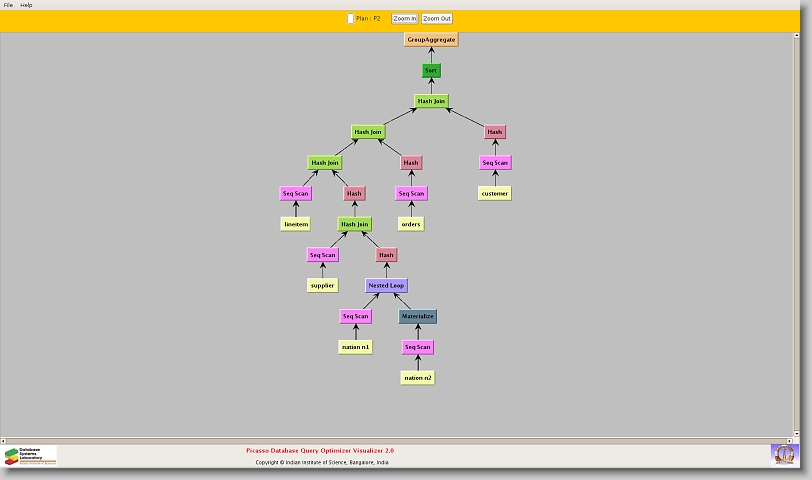Click the lineitem table node
The image size is (812, 480).
pos(296,224)
